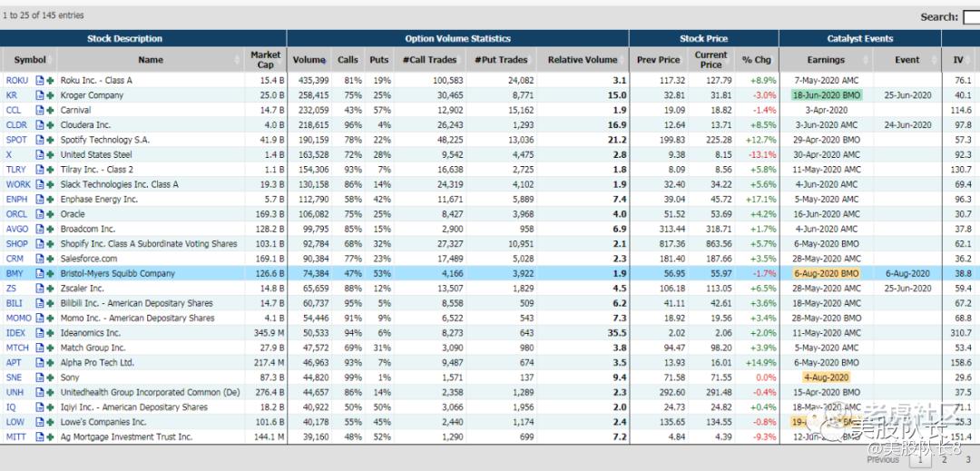Sort by Prev Price column header
Image resolution: width=980 pixels, height=471 pixels.
pos(658,60)
